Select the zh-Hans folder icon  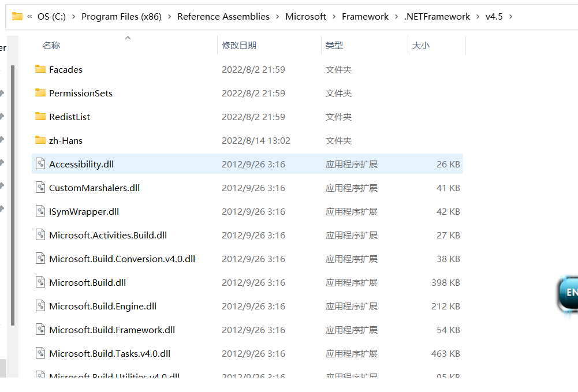point(40,140)
